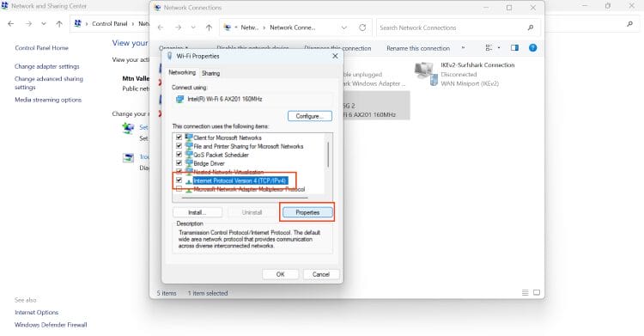Screen dimensions: 644x336
Task: Click the items list vertical scrollbar
Action: point(328,155)
